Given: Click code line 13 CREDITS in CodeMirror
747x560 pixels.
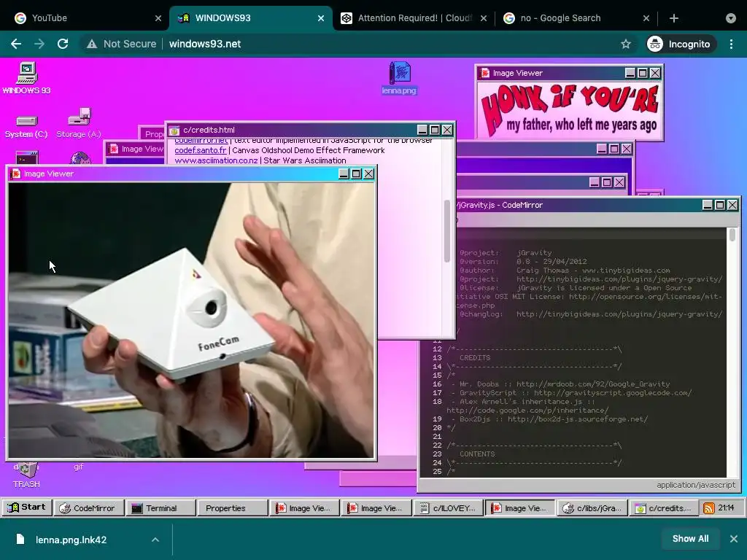Looking at the screenshot, I should coord(475,357).
